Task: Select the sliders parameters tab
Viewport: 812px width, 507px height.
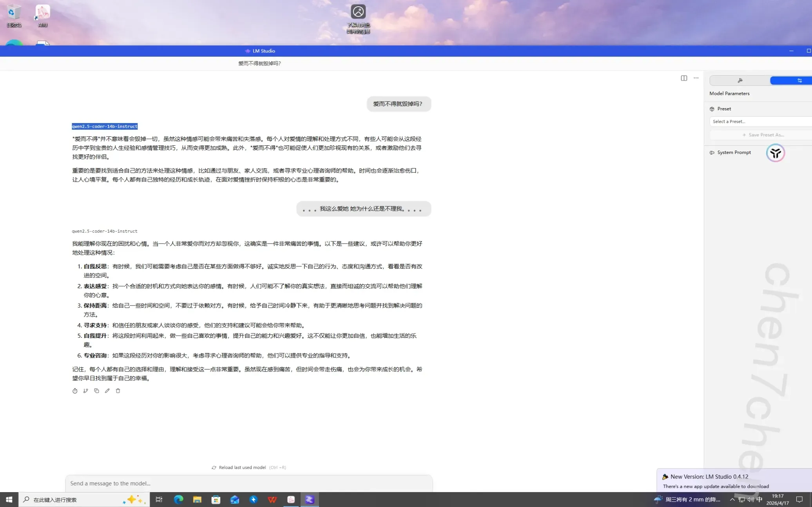Action: tap(799, 80)
